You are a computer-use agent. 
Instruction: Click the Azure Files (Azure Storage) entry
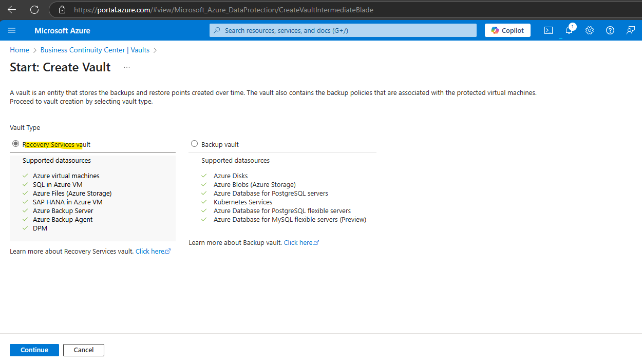tap(72, 193)
